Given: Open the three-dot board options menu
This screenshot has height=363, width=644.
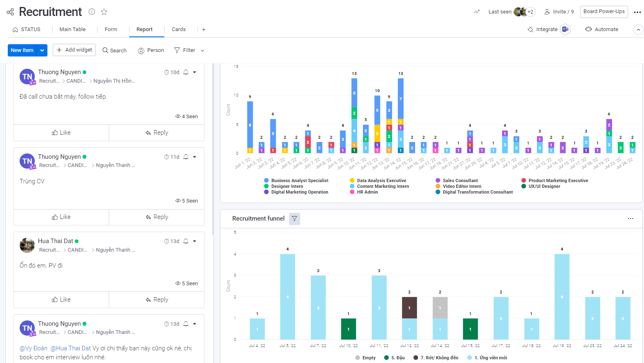Looking at the screenshot, I should [637, 12].
